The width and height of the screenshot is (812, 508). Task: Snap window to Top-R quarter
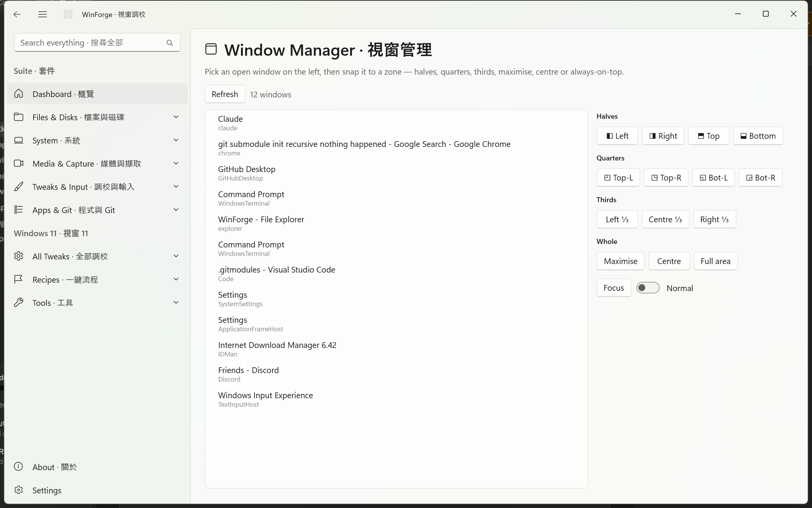(666, 177)
